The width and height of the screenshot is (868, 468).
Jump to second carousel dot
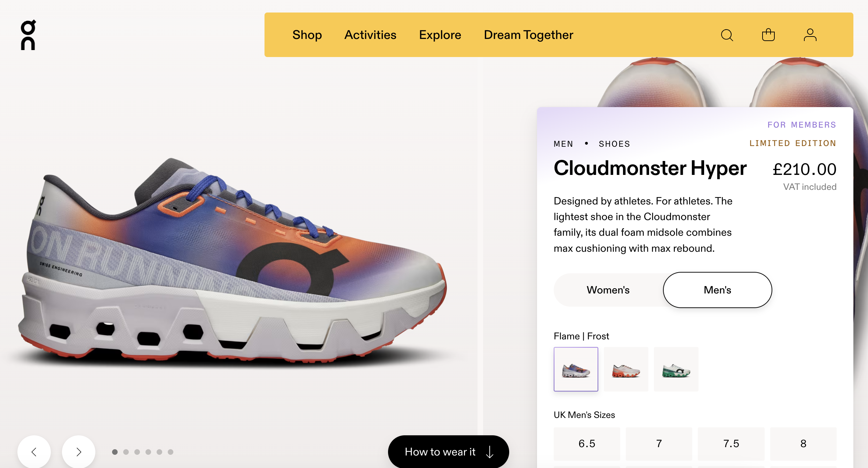pos(126,452)
